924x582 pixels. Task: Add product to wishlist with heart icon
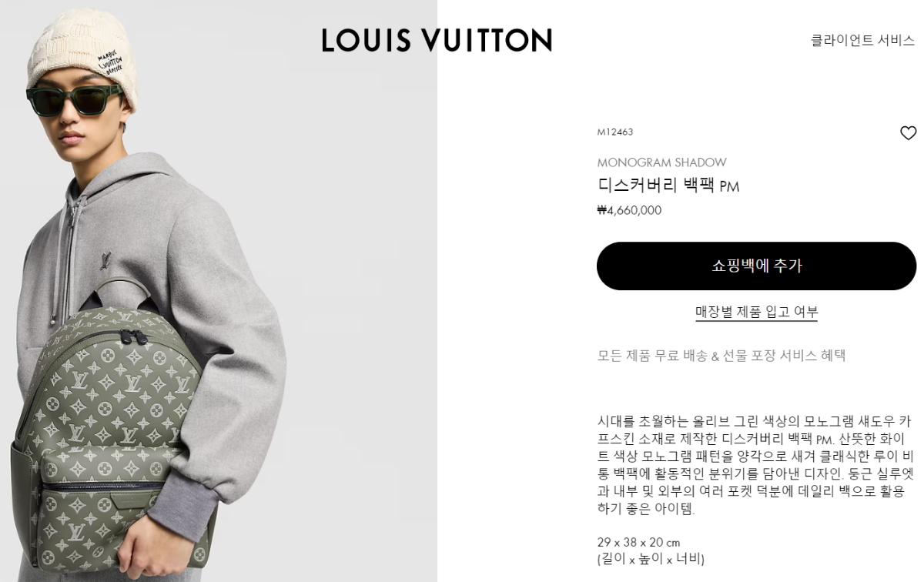[x=908, y=133]
